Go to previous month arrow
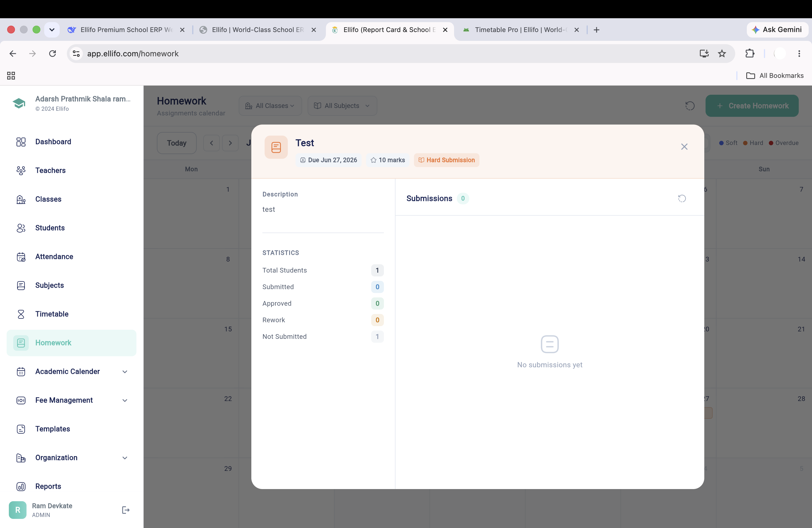 pos(212,143)
